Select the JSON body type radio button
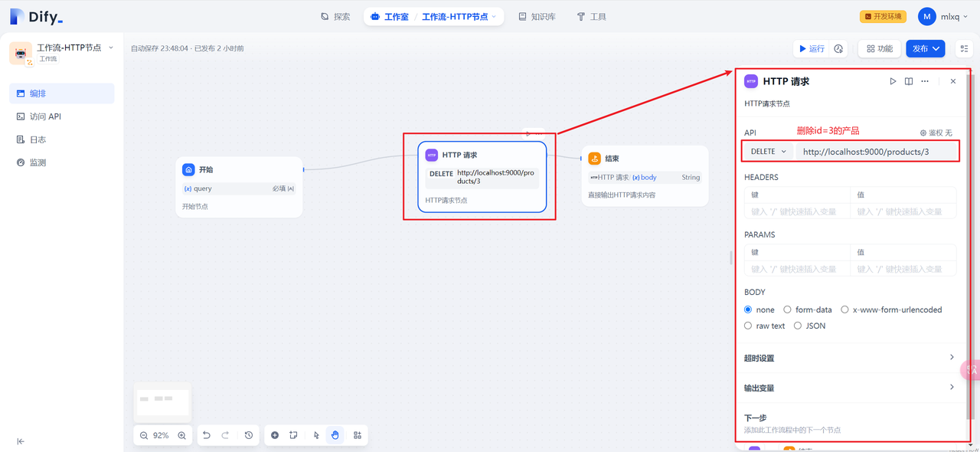980x452 pixels. 799,326
